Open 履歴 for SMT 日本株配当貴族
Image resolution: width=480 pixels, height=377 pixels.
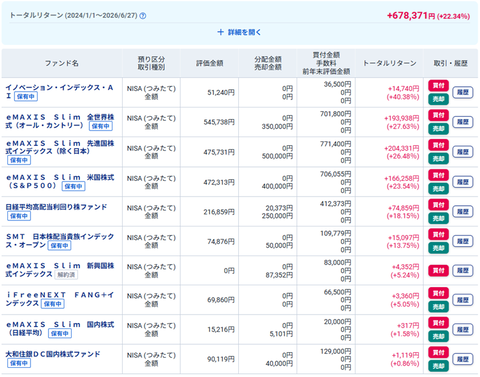(463, 241)
